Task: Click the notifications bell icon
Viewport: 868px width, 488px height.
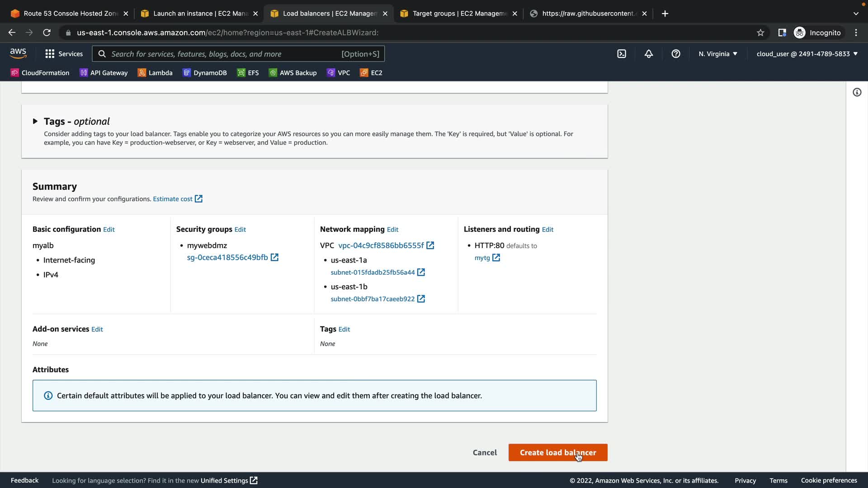Action: (649, 54)
